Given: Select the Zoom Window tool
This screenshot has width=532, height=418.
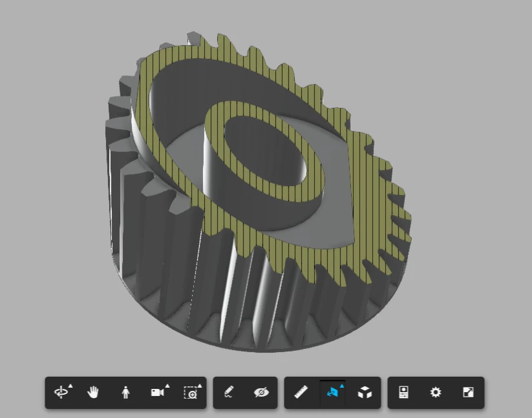Looking at the screenshot, I should (x=192, y=392).
